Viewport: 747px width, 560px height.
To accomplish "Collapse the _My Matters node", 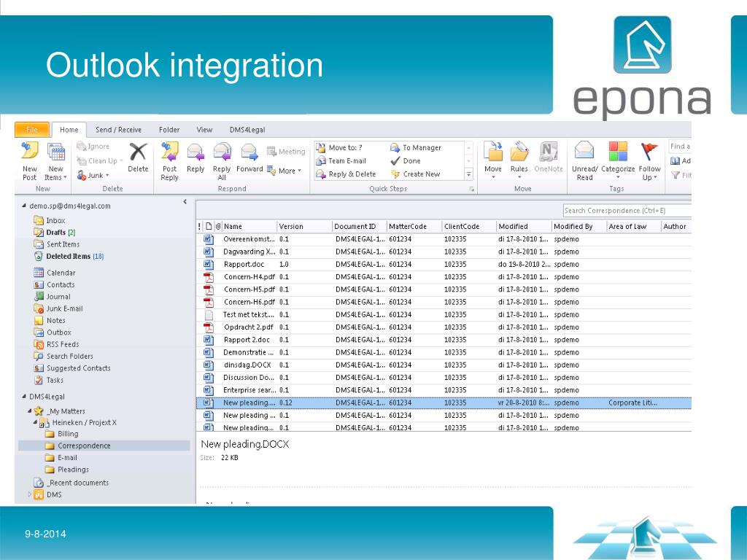I will click(x=29, y=411).
